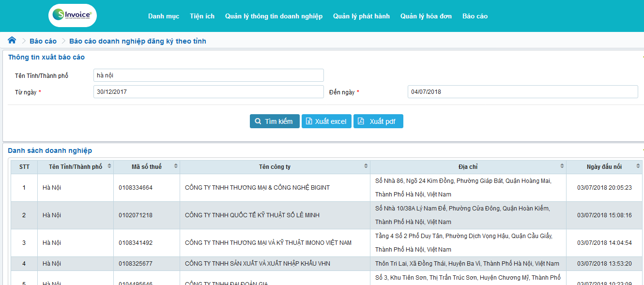Open the Danh mục menu
644x285 pixels.
click(164, 16)
